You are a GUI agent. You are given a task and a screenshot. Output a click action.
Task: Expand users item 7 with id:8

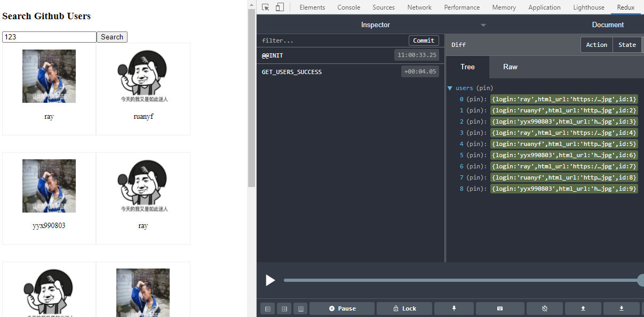[564, 177]
